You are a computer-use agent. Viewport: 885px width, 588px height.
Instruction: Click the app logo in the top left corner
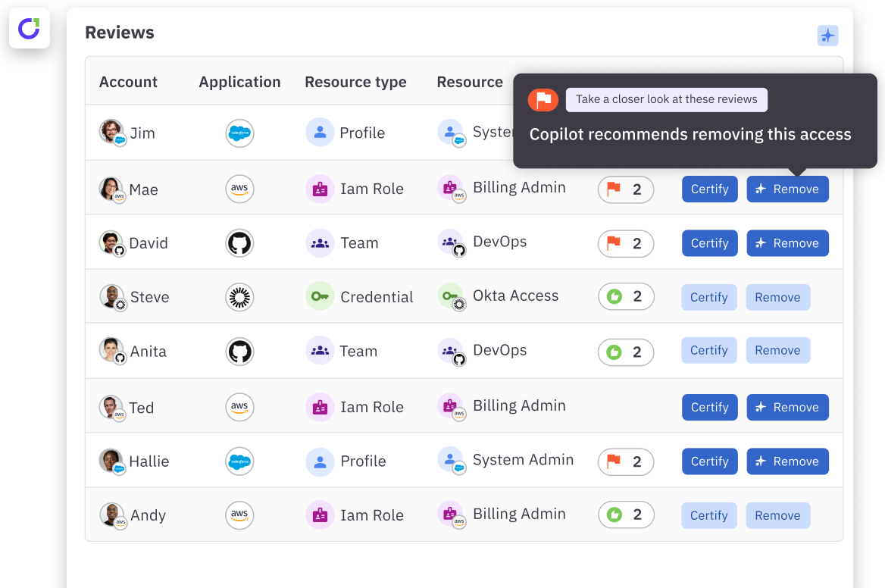29,28
